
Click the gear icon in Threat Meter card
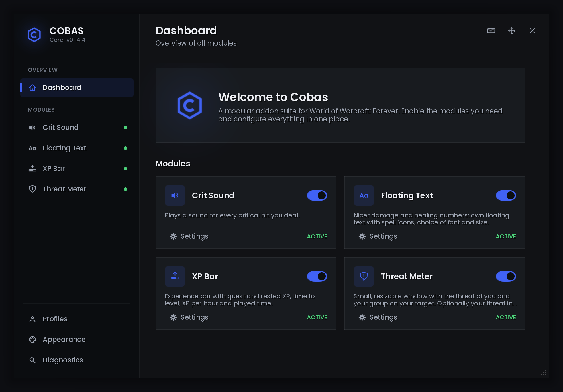(362, 317)
